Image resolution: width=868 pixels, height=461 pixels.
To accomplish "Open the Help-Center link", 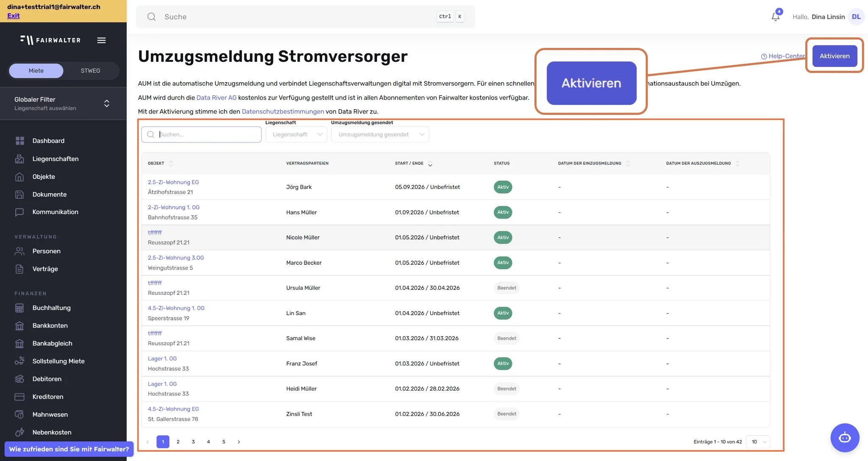I will tap(782, 56).
